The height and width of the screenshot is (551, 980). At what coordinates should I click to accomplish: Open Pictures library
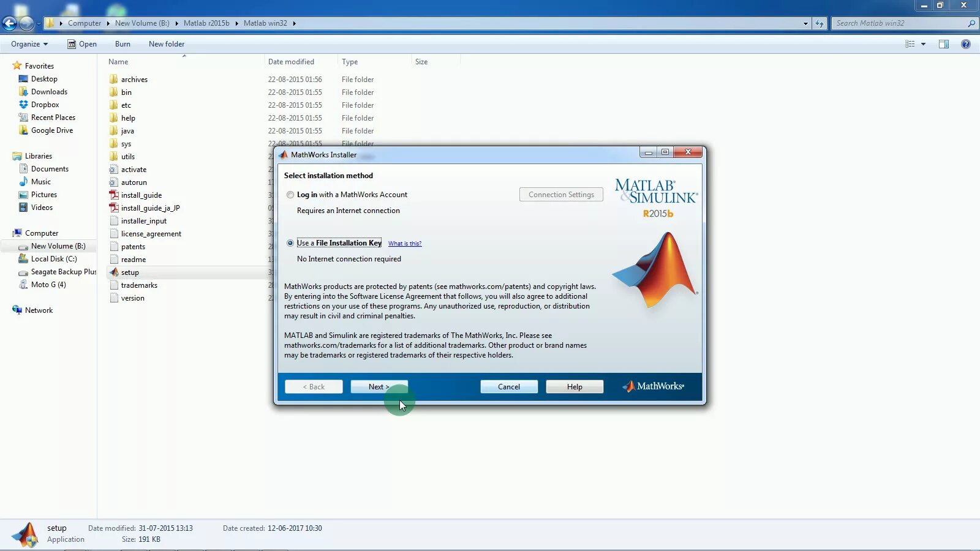[44, 195]
